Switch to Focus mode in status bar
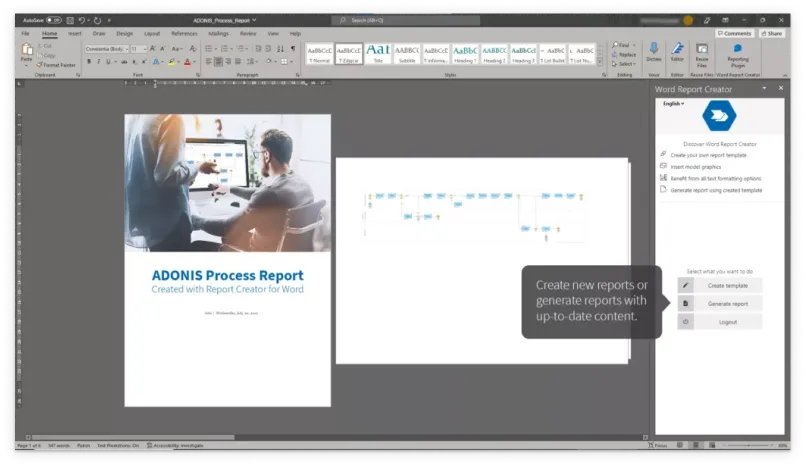This screenshot has height=467, width=806. pos(657,445)
